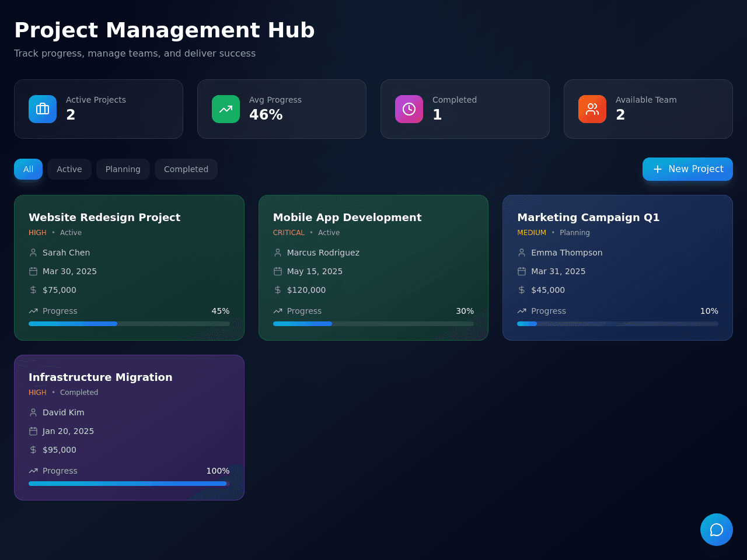The width and height of the screenshot is (747, 560).
Task: Click the Website Redesign 45% progress bar
Action: pyautogui.click(x=129, y=324)
